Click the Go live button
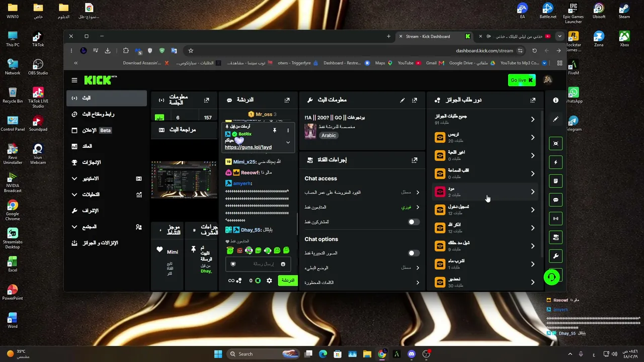Screen dimensions: 644x362 pos(522,80)
